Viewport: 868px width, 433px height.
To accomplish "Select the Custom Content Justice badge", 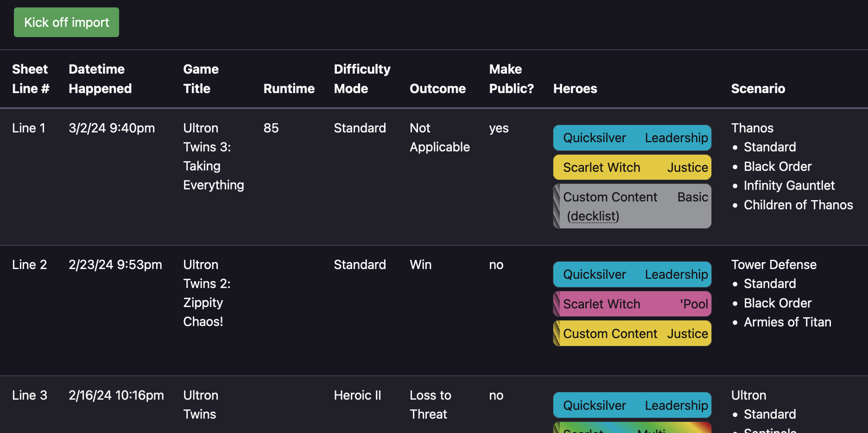I will point(632,333).
